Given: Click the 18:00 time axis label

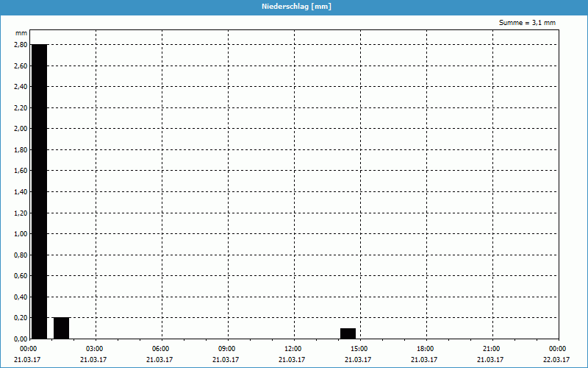Looking at the screenshot, I should coord(426,349).
